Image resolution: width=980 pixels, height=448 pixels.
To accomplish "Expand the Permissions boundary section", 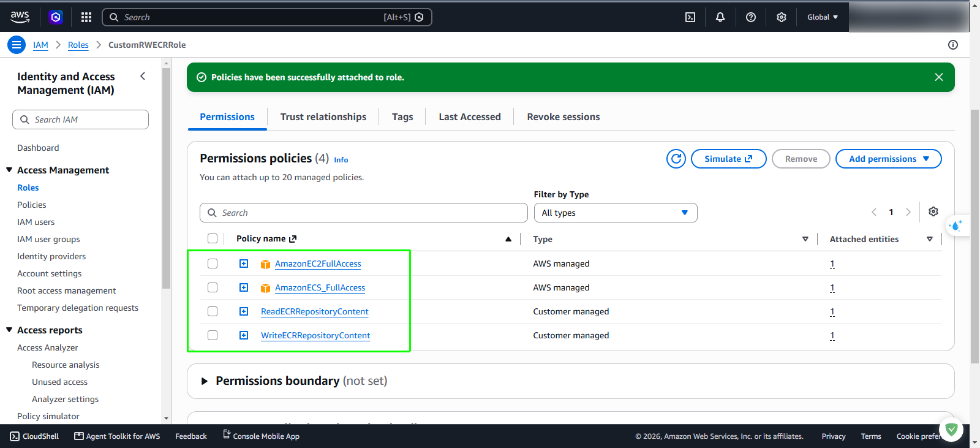I will (x=205, y=381).
